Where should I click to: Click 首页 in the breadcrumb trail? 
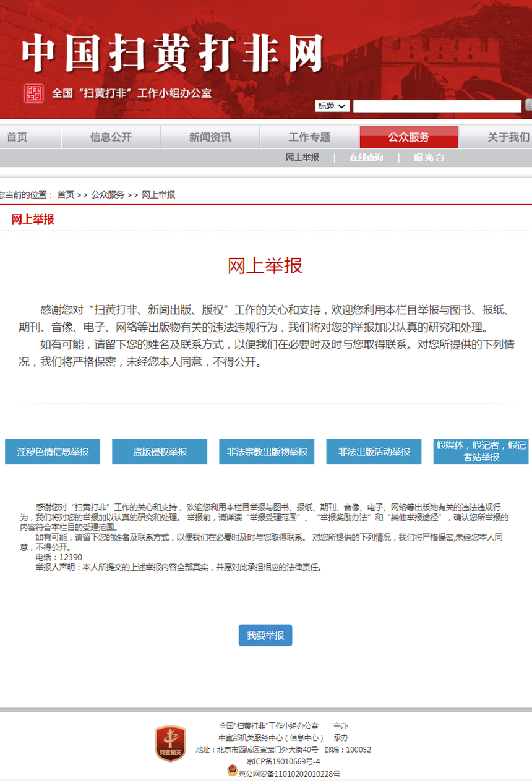tap(66, 195)
